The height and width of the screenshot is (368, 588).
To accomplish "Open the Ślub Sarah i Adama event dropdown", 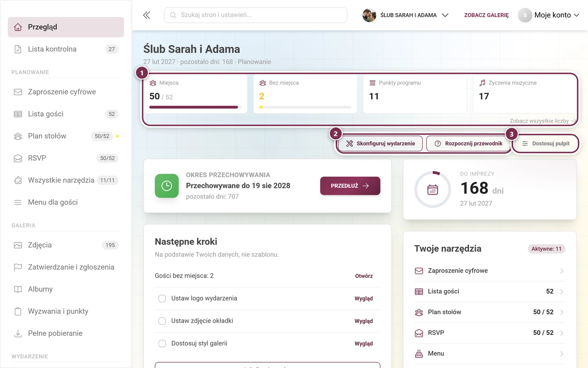I will coord(405,15).
